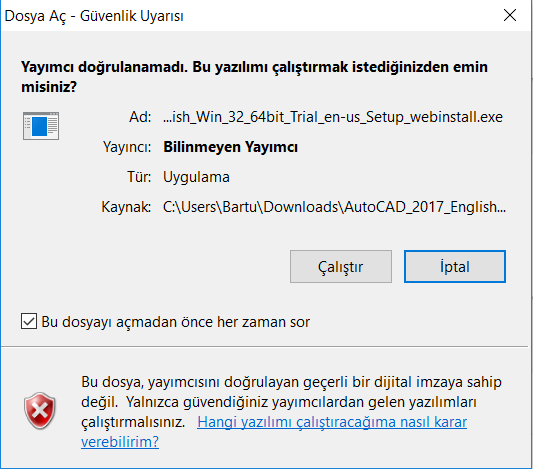Click the 'Kaynak:' field label

tap(126, 207)
